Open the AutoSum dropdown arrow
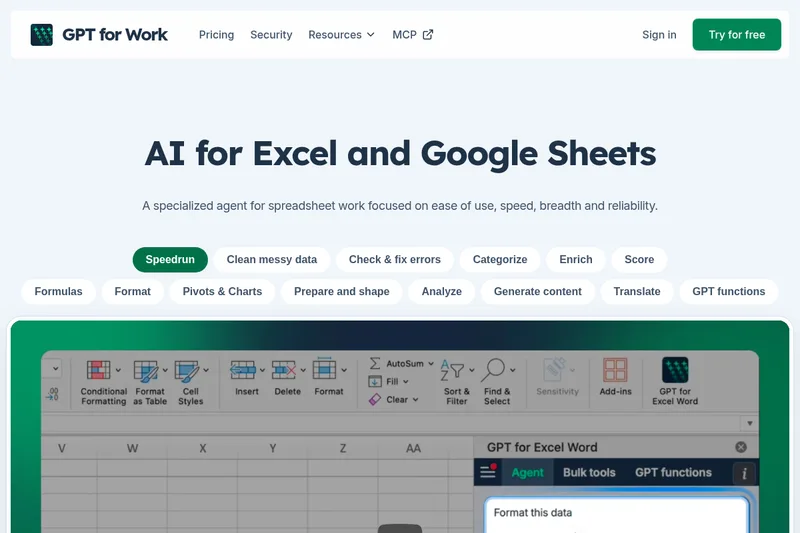 431,364
